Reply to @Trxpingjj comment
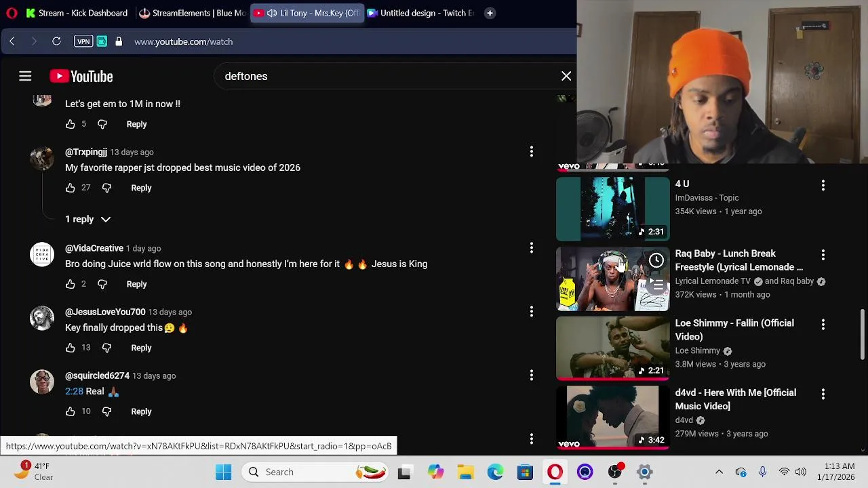The height and width of the screenshot is (488, 868). tap(141, 188)
